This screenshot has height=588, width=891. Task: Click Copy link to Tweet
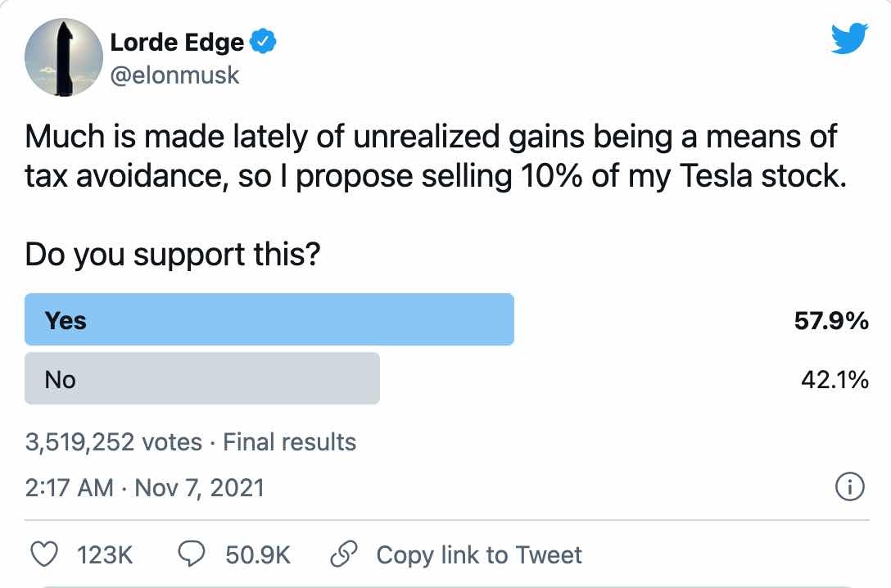[x=479, y=554]
